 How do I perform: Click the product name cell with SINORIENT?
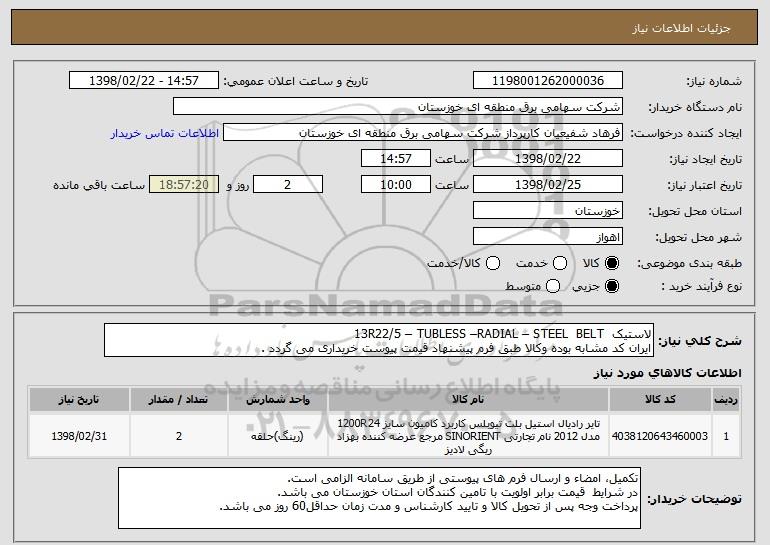click(x=468, y=436)
